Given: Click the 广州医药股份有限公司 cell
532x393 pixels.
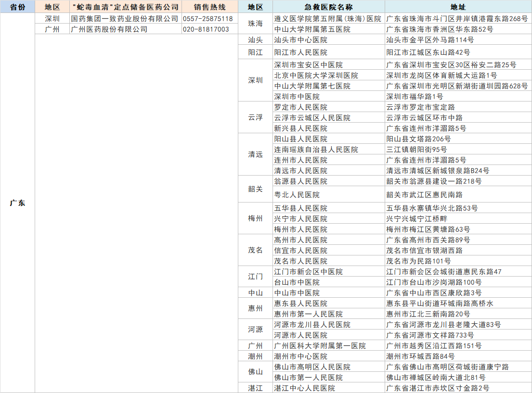Looking at the screenshot, I should [109, 29].
